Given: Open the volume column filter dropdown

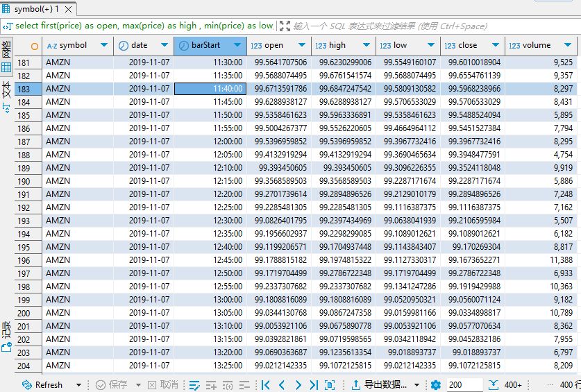Looking at the screenshot, I should coord(566,46).
